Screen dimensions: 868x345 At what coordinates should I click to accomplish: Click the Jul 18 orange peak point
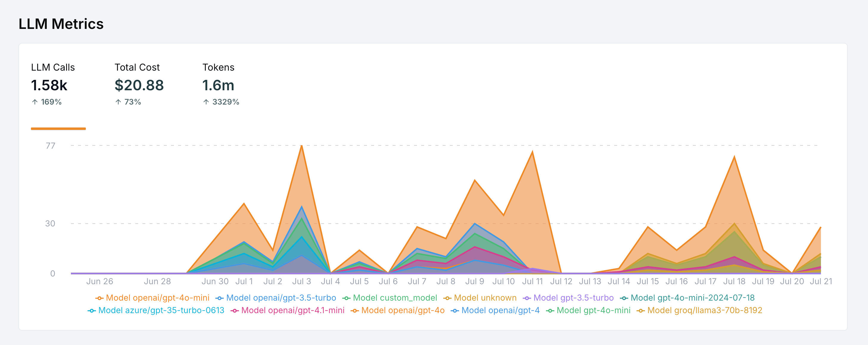734,157
